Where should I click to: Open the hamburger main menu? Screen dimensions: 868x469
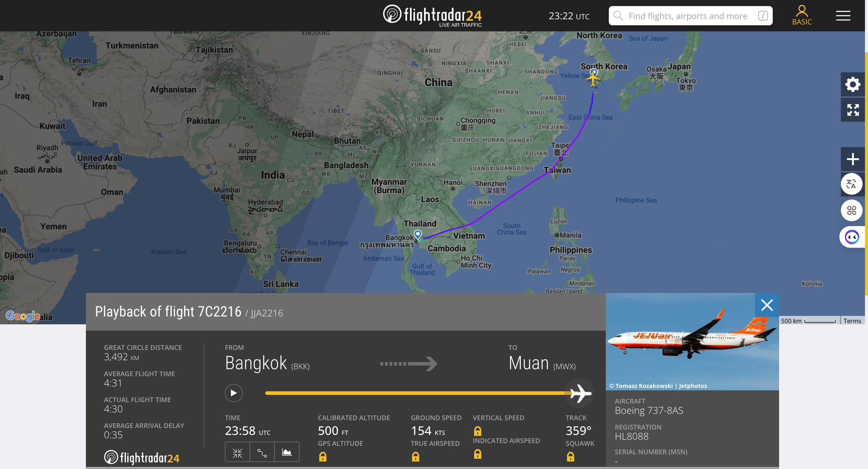(x=843, y=16)
